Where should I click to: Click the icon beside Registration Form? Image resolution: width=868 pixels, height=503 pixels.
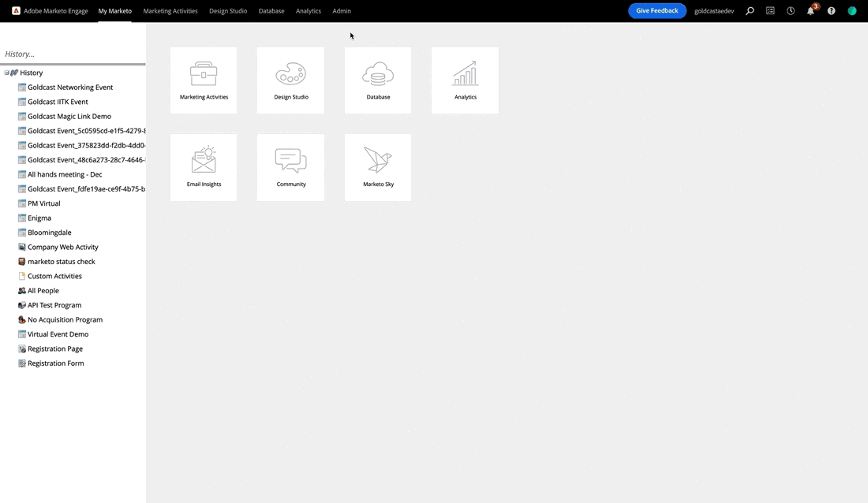(22, 363)
